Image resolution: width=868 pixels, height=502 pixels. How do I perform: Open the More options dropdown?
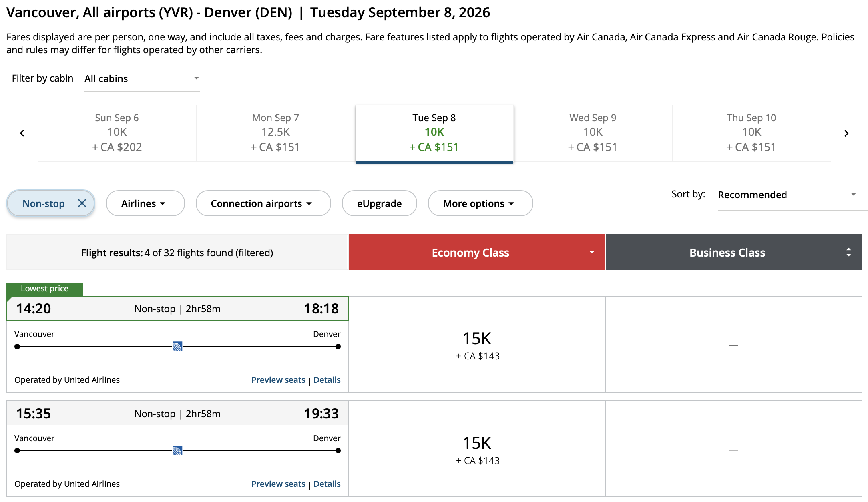pyautogui.click(x=480, y=203)
